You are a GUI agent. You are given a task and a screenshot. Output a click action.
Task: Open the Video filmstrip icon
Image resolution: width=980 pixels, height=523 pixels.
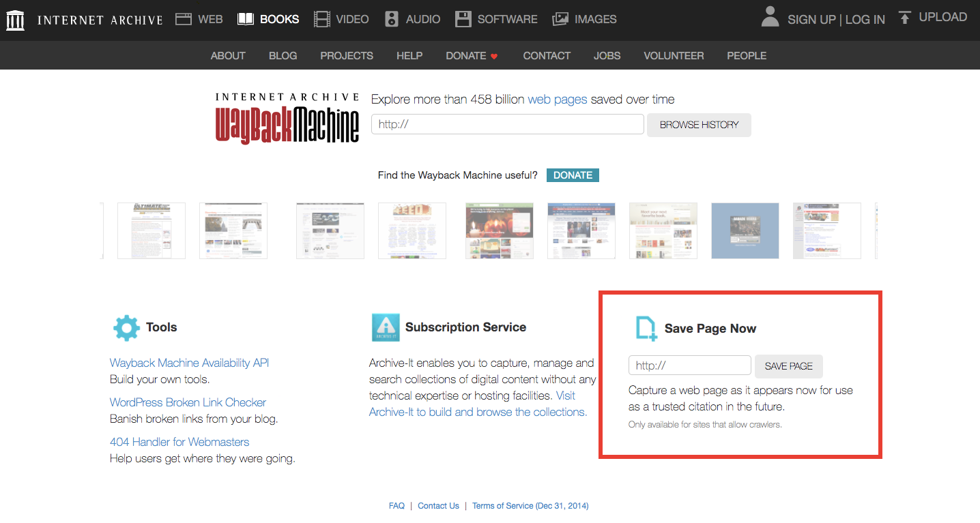(322, 19)
